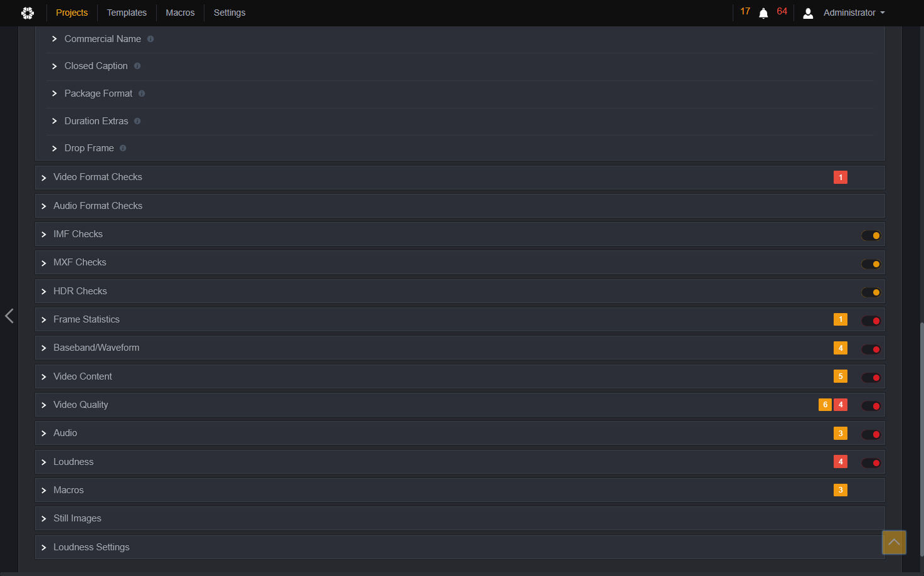
Task: Toggle the IMF Checks switch
Action: (x=871, y=236)
